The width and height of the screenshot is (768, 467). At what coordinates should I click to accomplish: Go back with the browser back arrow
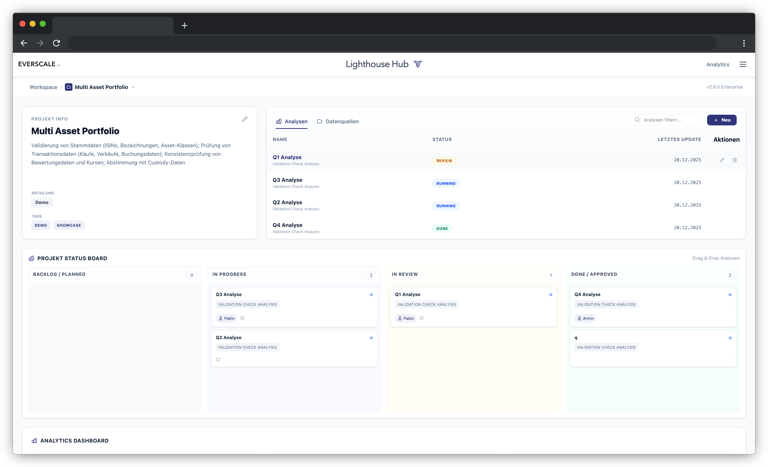click(x=24, y=43)
